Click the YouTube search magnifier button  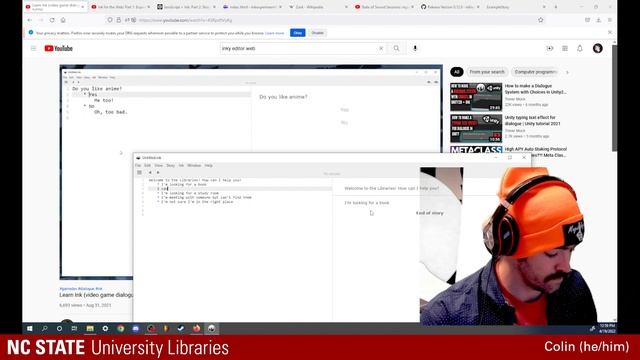[x=396, y=48]
